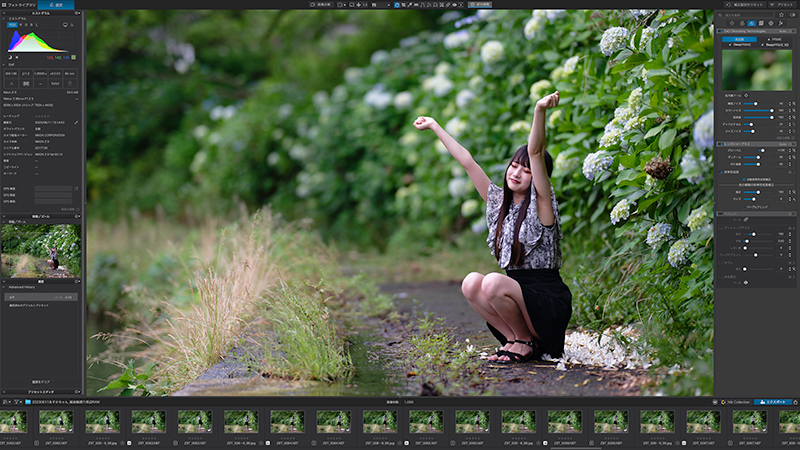Click the folder path in filmstrip bar
Image resolution: width=800 pixels, height=450 pixels.
[x=63, y=402]
